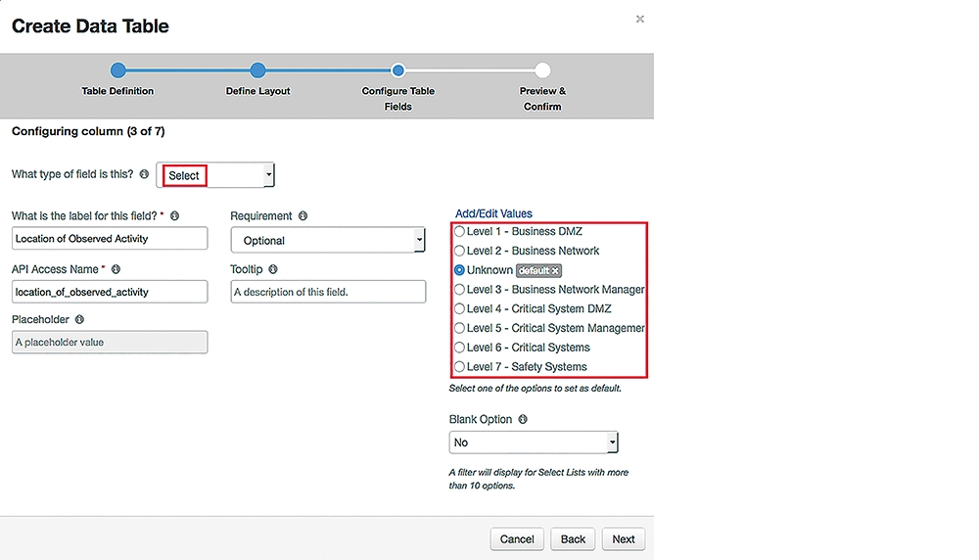Expand the Requirement Optional dropdown
979x560 pixels.
click(328, 241)
